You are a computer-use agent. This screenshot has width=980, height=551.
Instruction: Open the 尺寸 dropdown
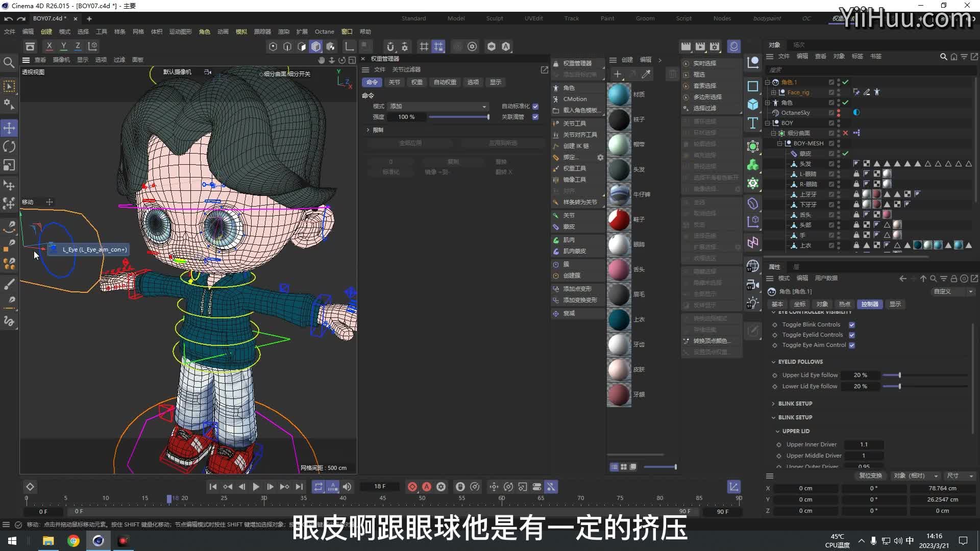(x=961, y=476)
